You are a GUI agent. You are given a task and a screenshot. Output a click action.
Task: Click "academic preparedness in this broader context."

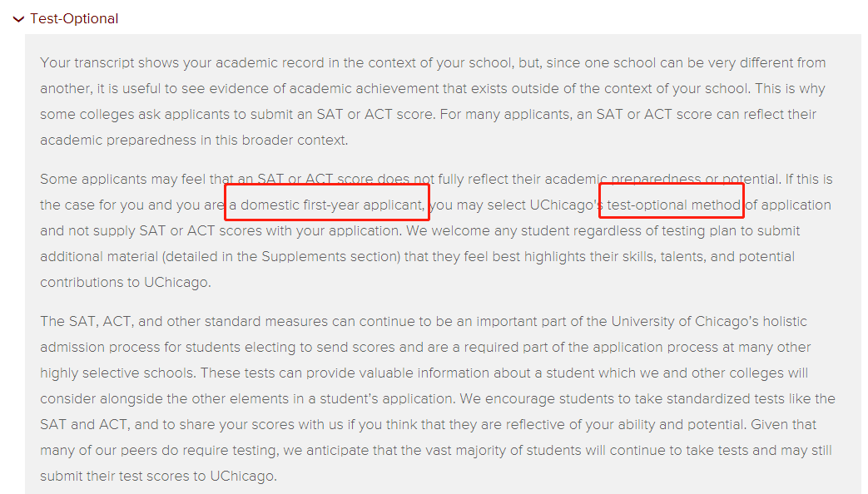click(x=194, y=140)
